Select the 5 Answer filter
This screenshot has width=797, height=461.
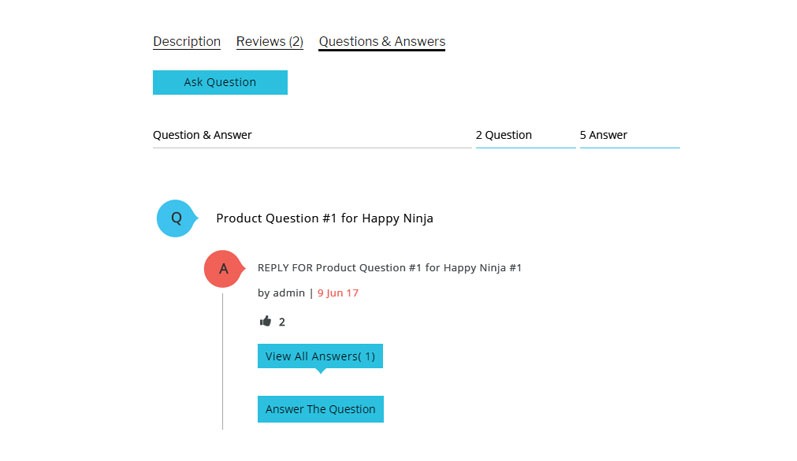coord(630,135)
